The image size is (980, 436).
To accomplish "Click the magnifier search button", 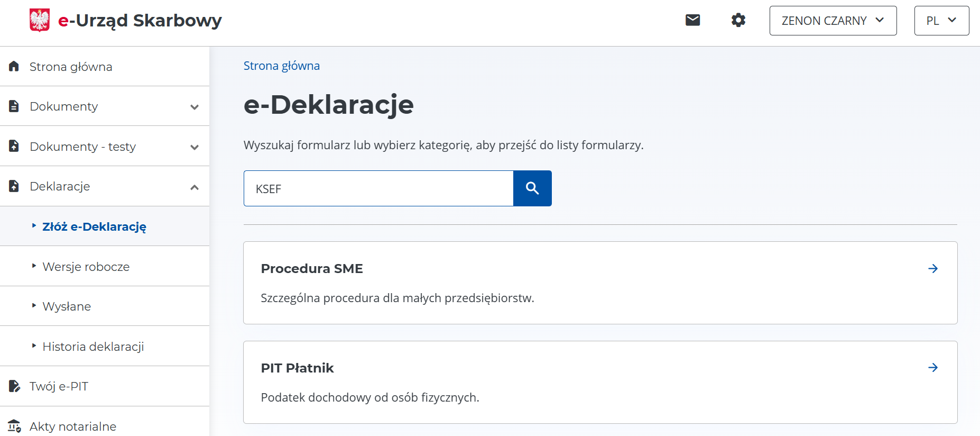I will (532, 188).
